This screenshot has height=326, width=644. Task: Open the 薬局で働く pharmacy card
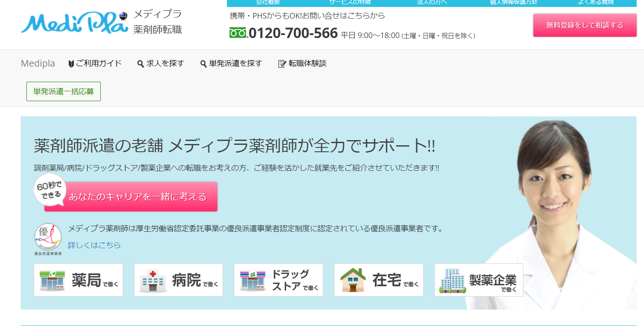click(78, 280)
